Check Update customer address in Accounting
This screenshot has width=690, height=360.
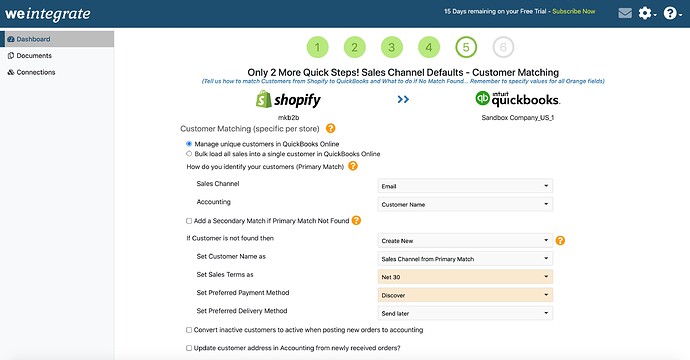click(x=189, y=348)
